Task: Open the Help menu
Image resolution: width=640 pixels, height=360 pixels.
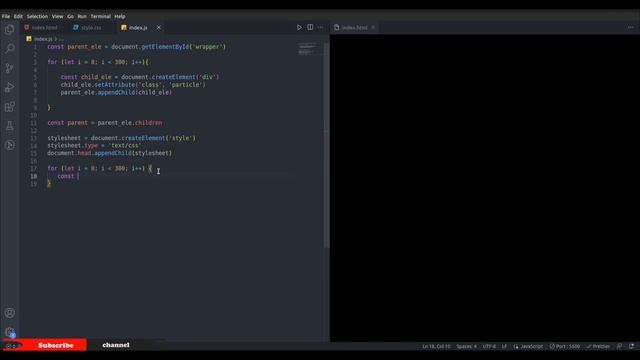Action: pyautogui.click(x=120, y=16)
